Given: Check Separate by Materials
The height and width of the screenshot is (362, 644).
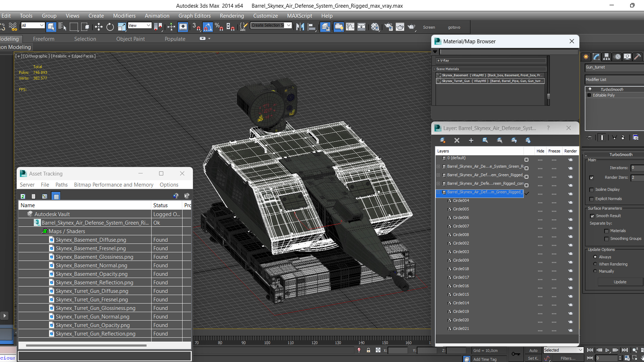Looking at the screenshot, I should pyautogui.click(x=606, y=231).
